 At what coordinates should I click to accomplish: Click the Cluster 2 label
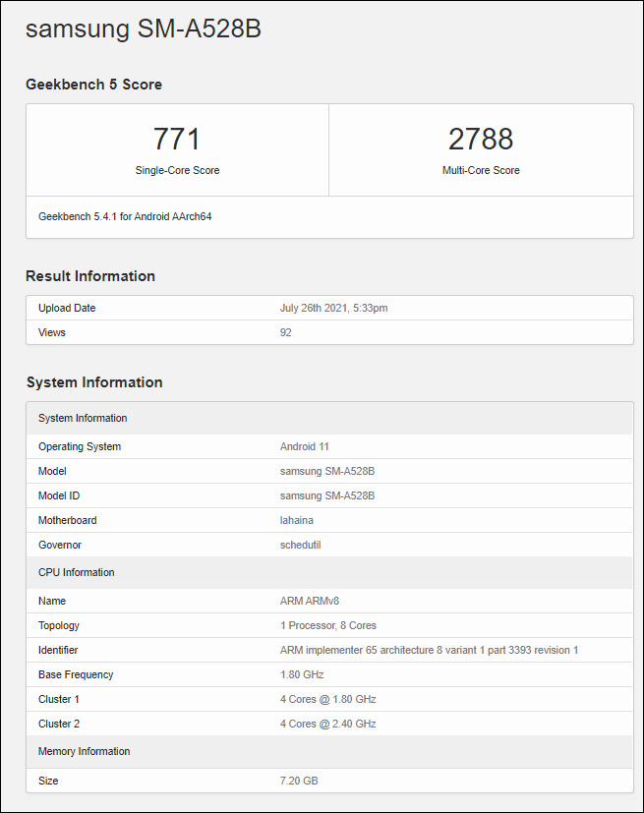pos(59,724)
